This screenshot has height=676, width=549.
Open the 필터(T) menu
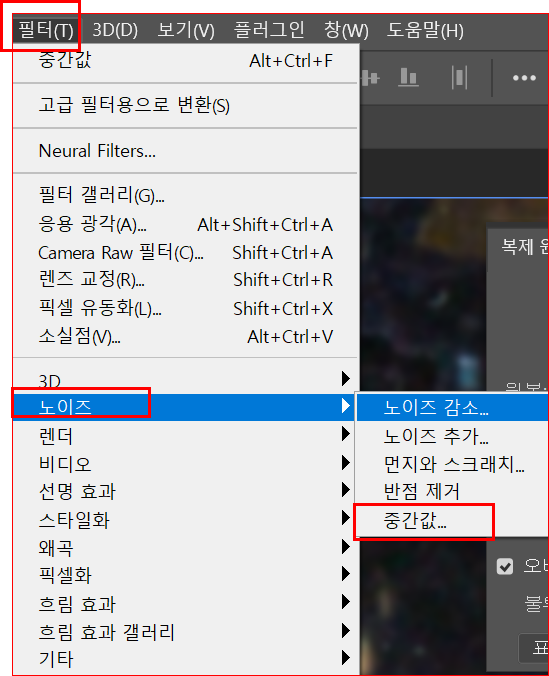[x=46, y=30]
